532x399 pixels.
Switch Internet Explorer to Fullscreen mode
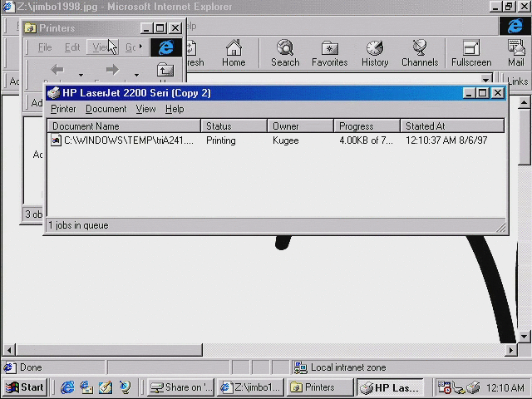click(x=471, y=53)
